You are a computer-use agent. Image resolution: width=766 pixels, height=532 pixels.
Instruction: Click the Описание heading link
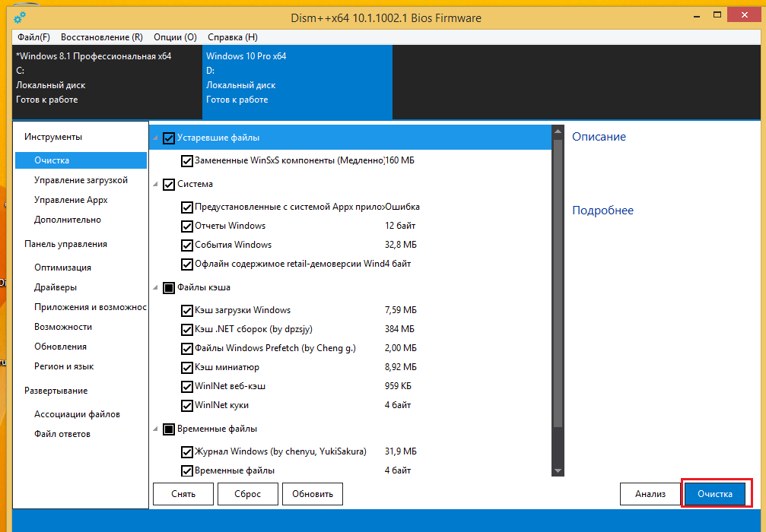click(599, 137)
